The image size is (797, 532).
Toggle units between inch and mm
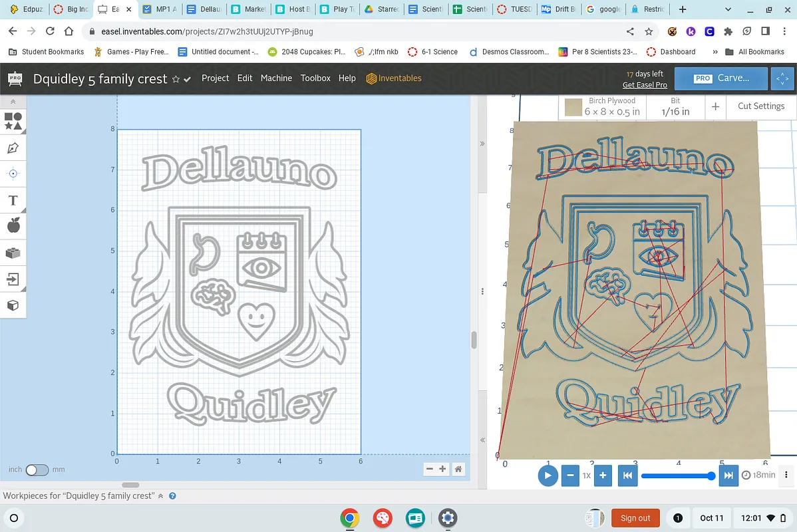pos(37,469)
